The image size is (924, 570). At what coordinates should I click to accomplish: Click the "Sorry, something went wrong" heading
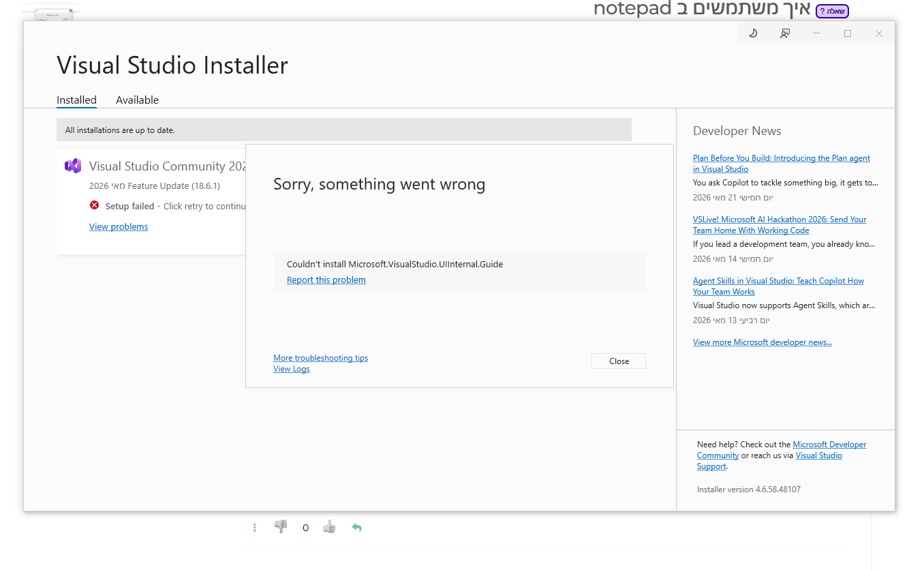(x=379, y=184)
